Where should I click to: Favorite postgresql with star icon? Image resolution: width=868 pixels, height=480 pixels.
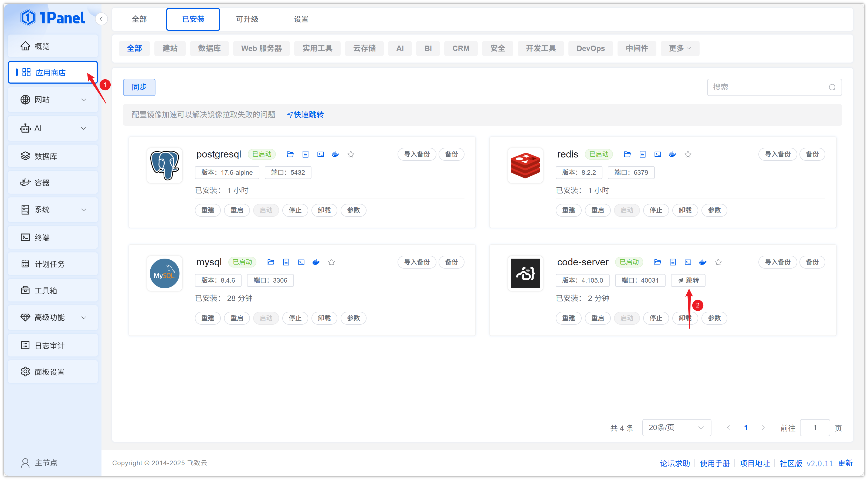351,154
